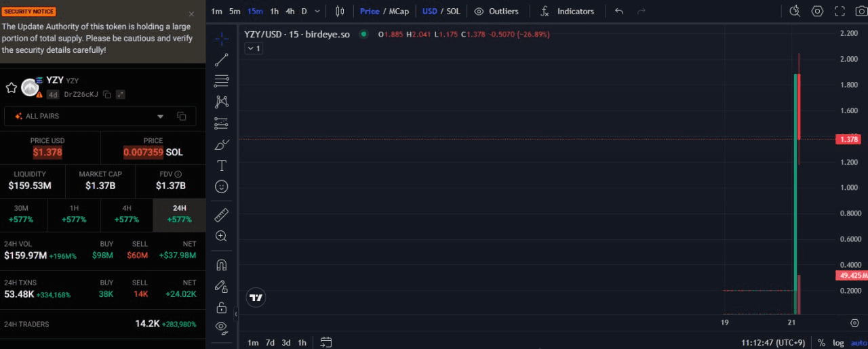Viewport: 868px width, 349px height.
Task: Select the 4H stats period
Action: (127, 214)
